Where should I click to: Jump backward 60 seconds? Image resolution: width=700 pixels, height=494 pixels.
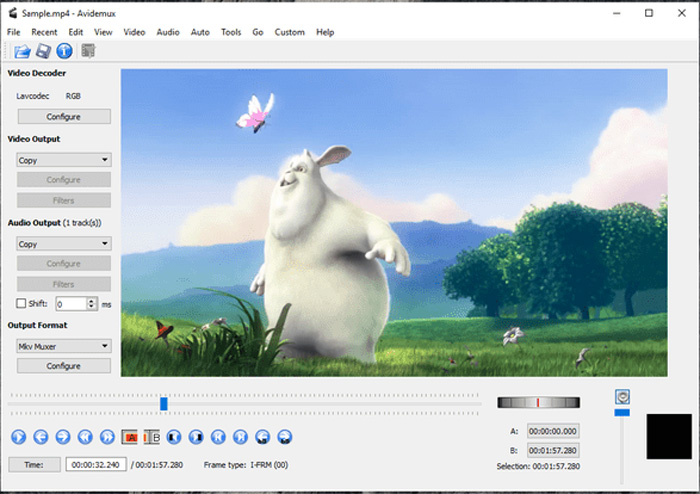pos(262,436)
